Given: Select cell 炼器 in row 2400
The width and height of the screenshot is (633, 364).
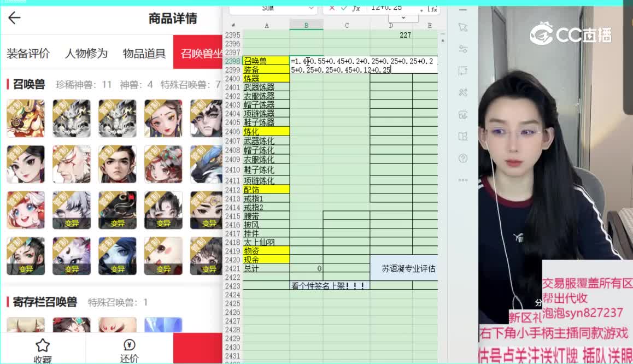Looking at the screenshot, I should click(266, 78).
